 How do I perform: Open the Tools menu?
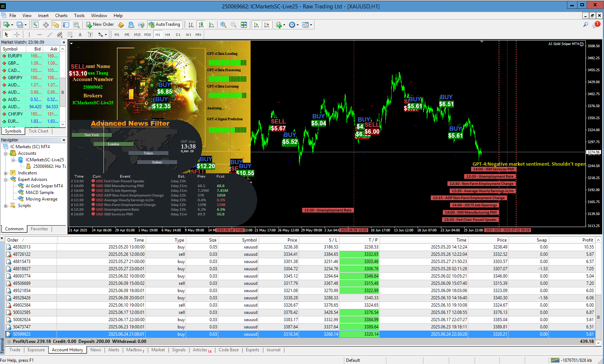79,16
